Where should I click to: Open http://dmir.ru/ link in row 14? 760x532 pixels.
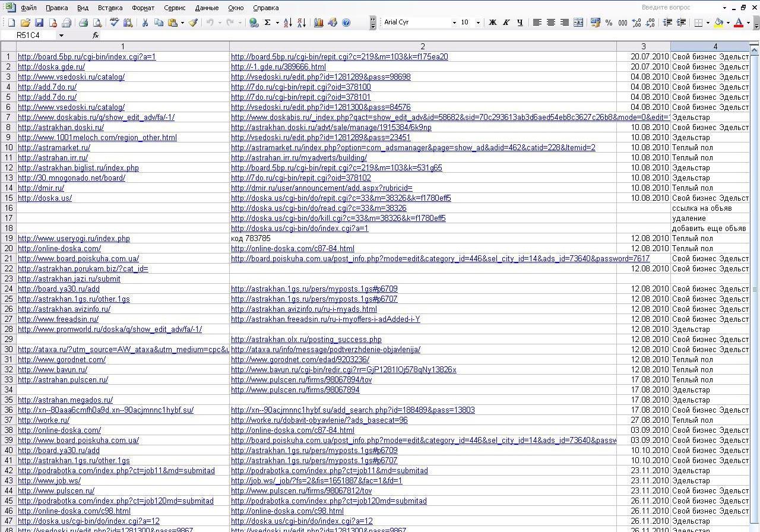coord(41,188)
